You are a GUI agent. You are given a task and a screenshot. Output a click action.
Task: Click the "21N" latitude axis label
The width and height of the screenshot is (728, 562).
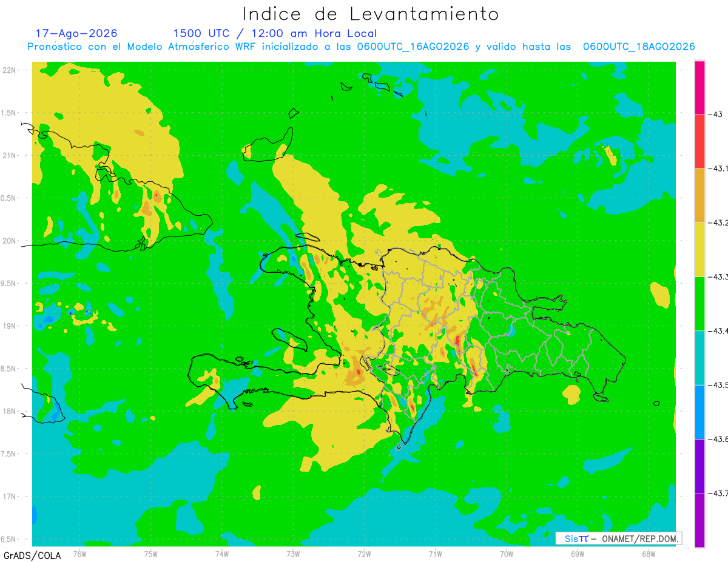[x=10, y=155]
